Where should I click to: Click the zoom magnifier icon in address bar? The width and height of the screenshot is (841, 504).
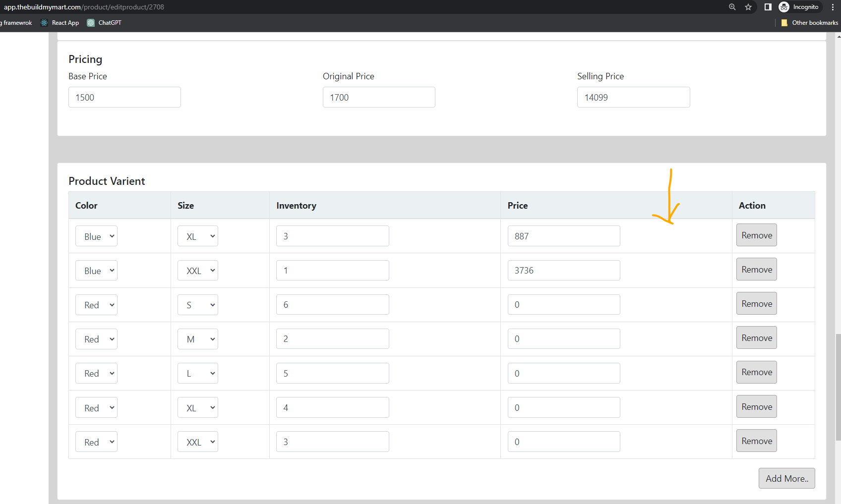[x=732, y=7]
